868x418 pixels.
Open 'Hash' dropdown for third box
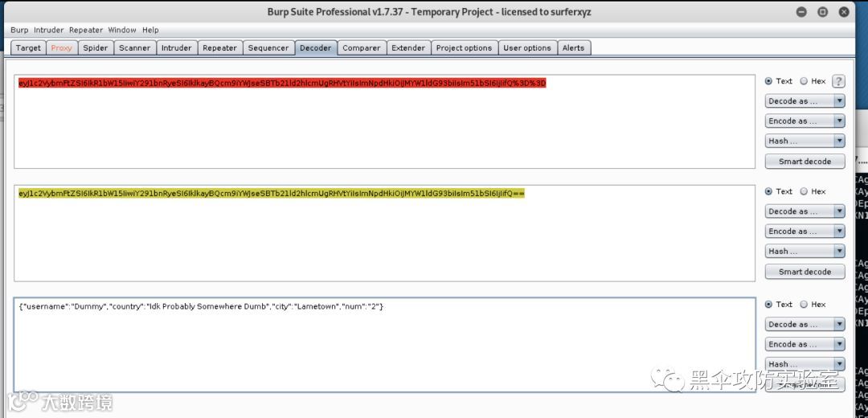[805, 364]
